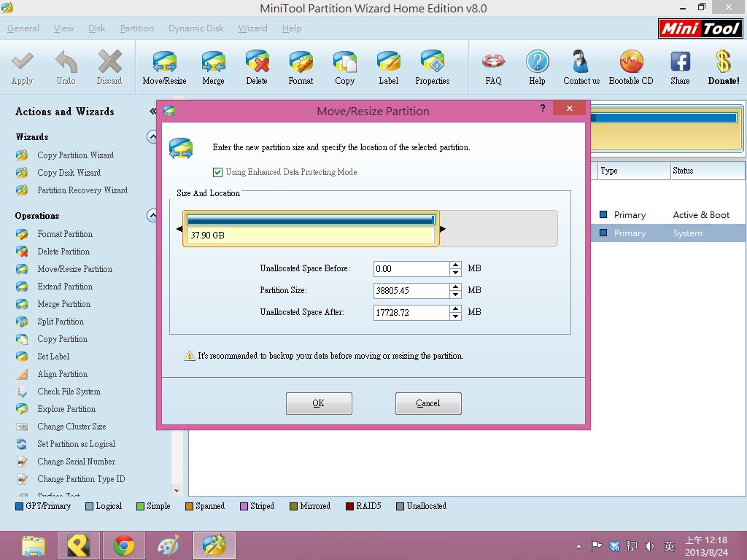The height and width of the screenshot is (560, 747).
Task: Collapse the Actions and Wizards panel
Action: pos(152,112)
